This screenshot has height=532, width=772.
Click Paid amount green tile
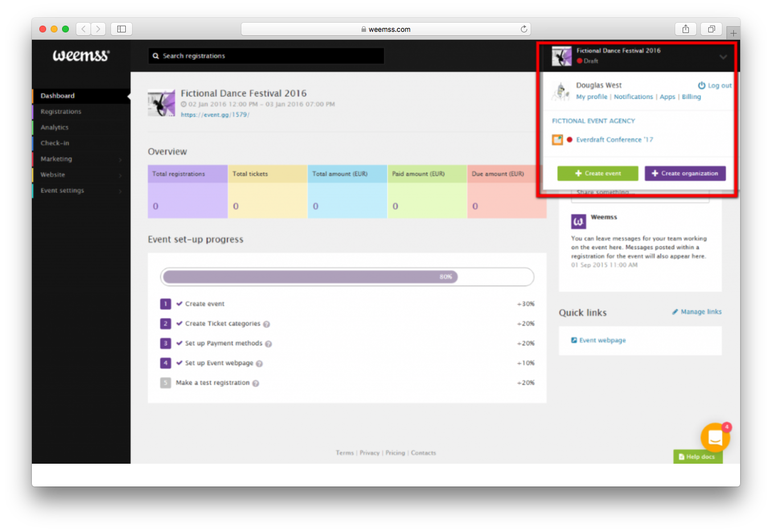point(427,192)
